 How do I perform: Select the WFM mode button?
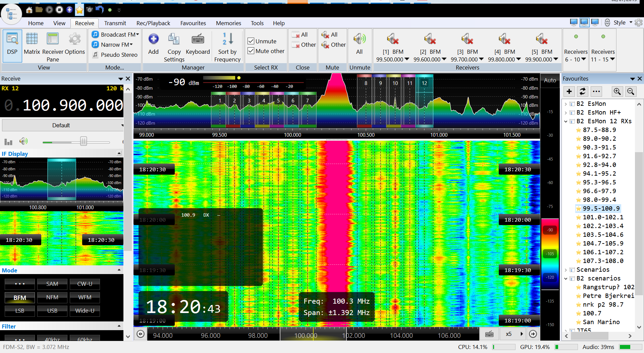tap(85, 297)
